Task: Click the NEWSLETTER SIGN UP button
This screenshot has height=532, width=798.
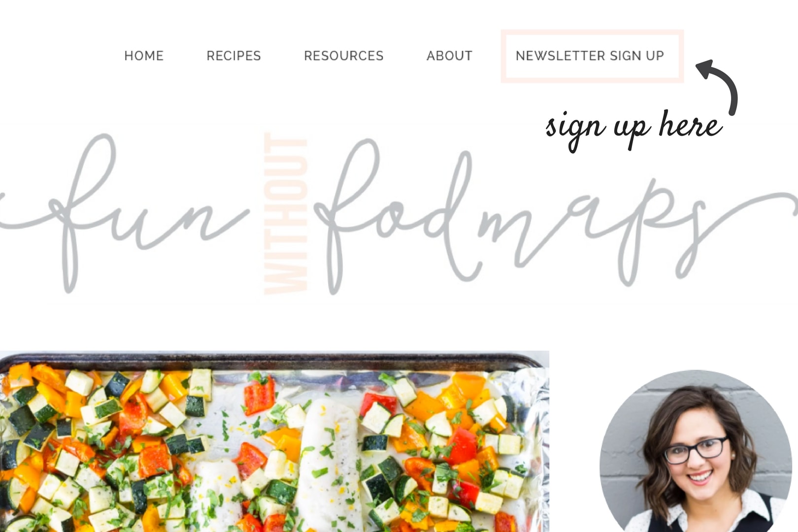Action: click(x=592, y=56)
